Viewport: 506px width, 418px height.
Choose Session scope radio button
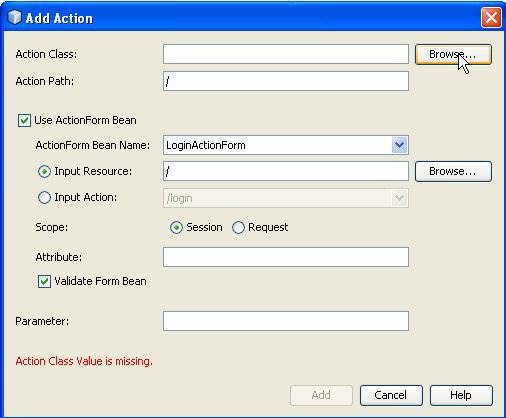click(176, 228)
